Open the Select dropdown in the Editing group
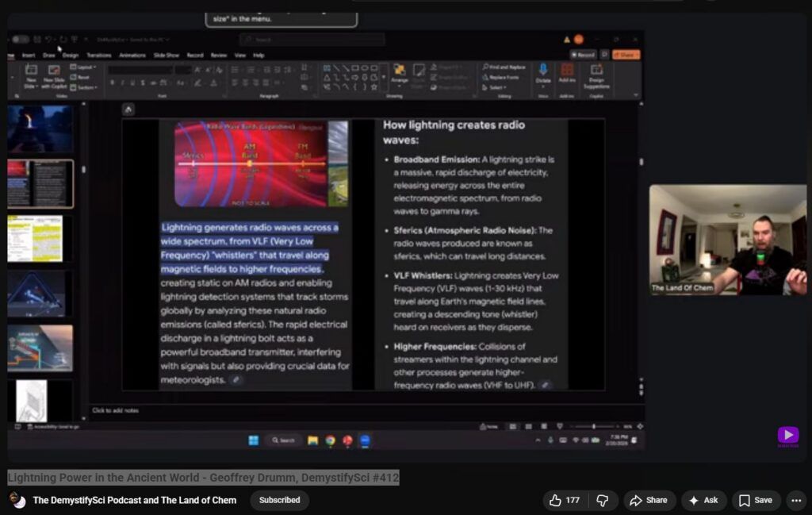Image resolution: width=812 pixels, height=515 pixels. click(497, 87)
